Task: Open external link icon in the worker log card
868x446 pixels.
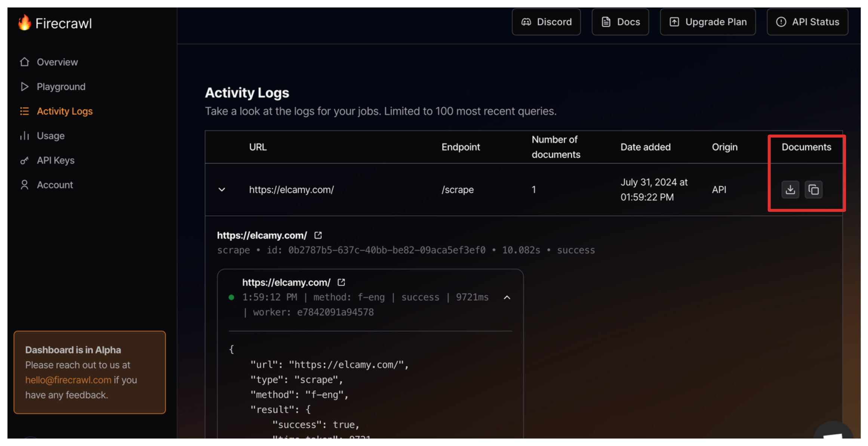Action: click(341, 282)
